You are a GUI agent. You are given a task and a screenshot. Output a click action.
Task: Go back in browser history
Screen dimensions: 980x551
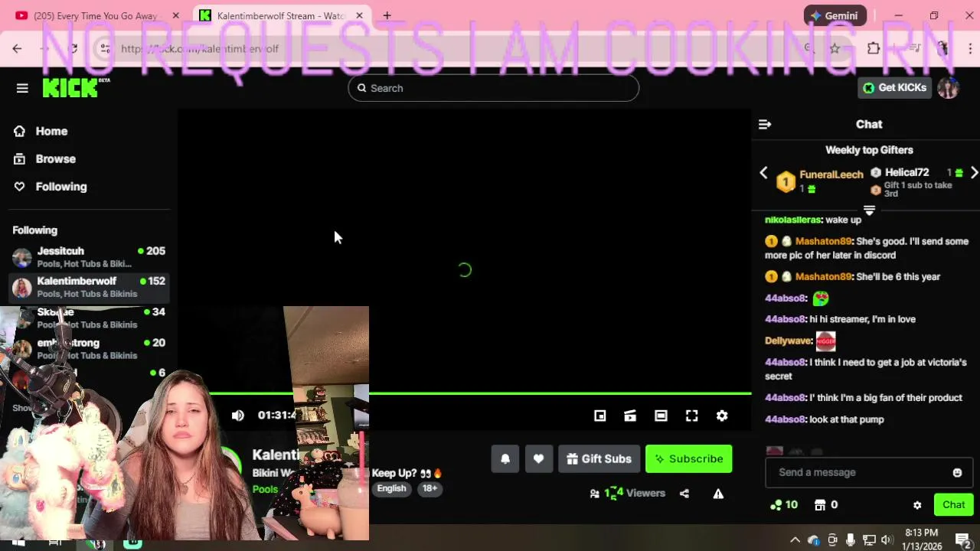tap(17, 48)
